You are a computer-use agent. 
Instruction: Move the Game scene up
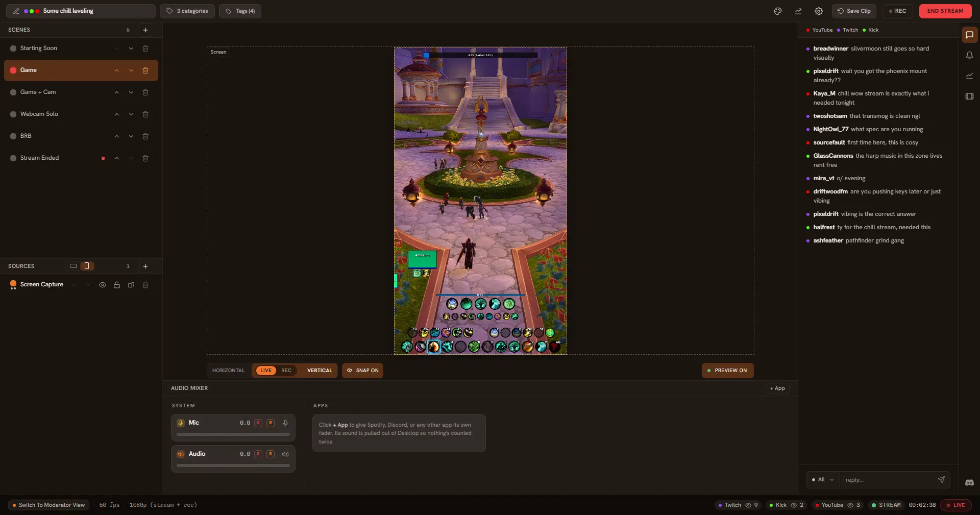pos(117,70)
